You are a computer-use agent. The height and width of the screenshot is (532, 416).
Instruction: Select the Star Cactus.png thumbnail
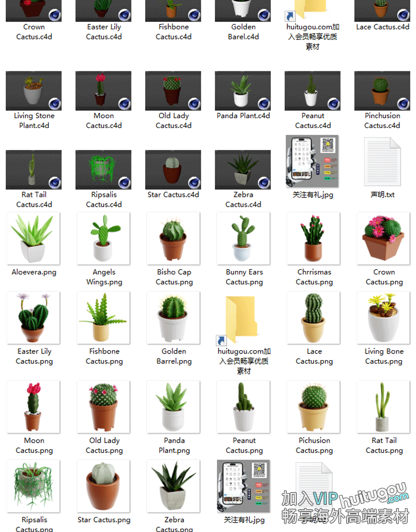(x=103, y=486)
